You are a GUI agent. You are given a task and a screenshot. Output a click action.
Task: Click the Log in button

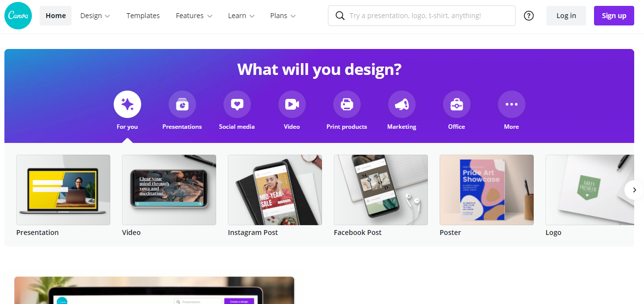(x=566, y=16)
